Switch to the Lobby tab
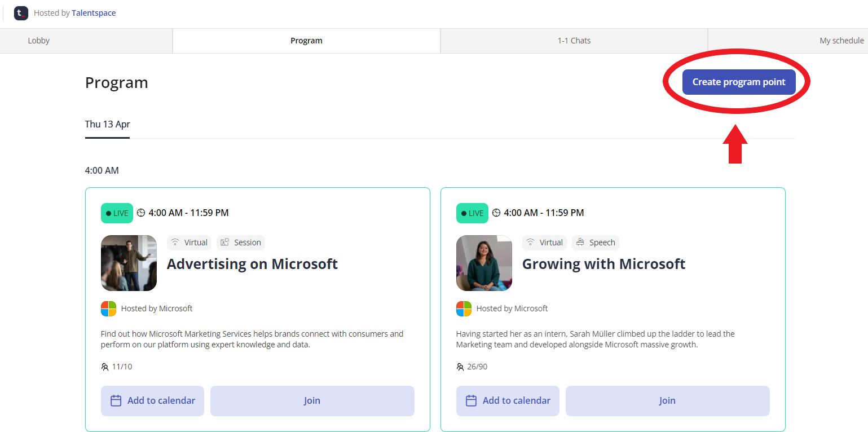The width and height of the screenshot is (868, 432). tap(39, 41)
